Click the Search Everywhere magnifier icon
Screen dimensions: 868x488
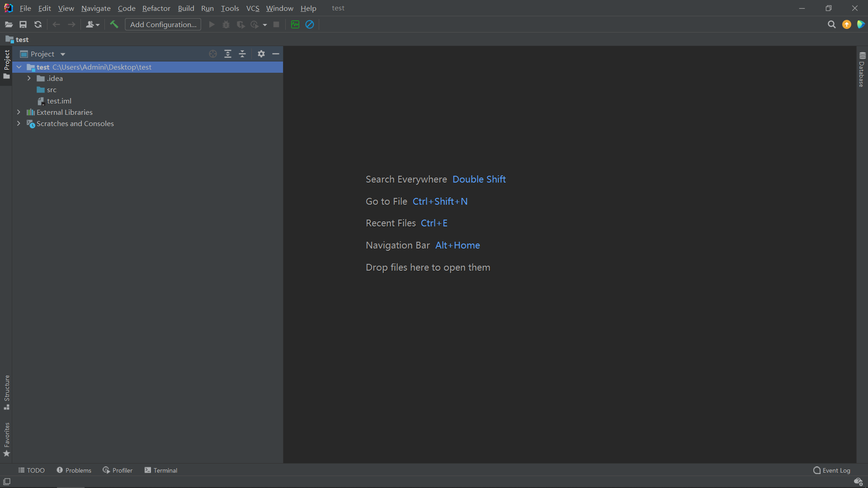coord(831,24)
